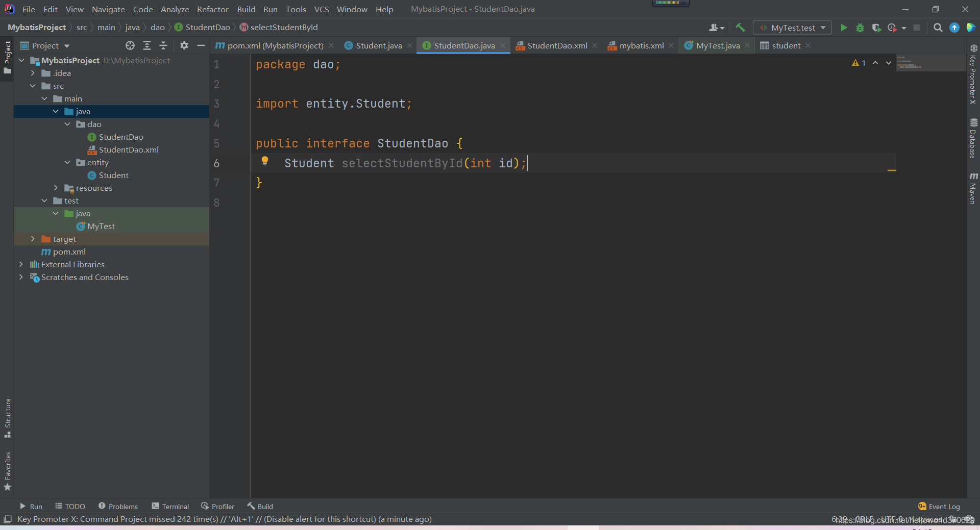Open the Event Log

pyautogui.click(x=939, y=507)
